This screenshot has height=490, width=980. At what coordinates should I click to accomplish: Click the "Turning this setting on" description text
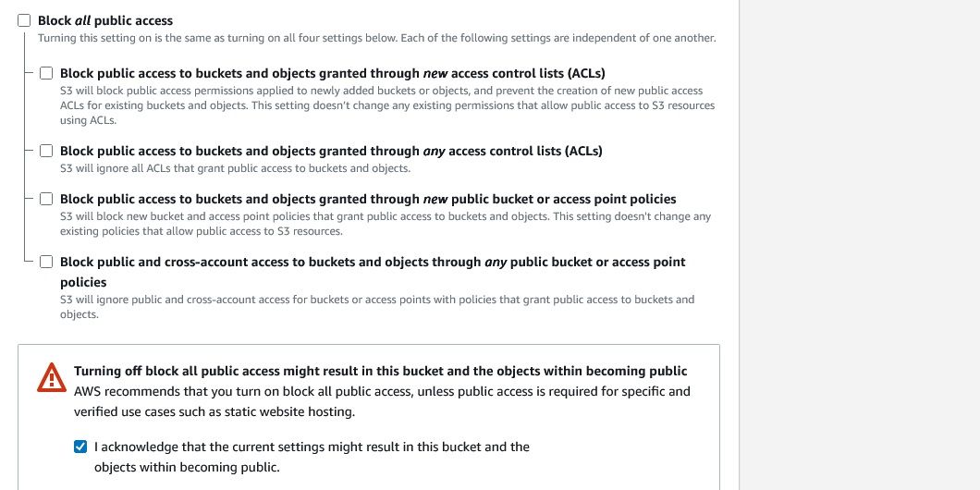click(376, 38)
